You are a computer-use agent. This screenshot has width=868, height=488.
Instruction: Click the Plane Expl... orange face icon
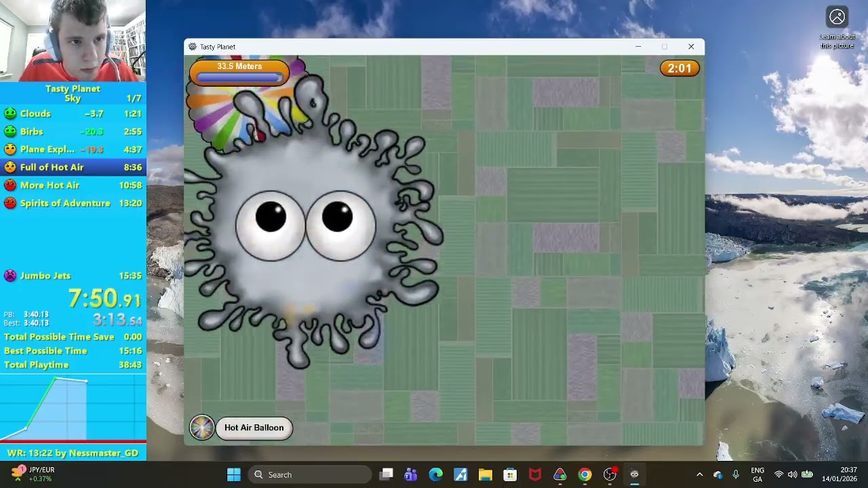(x=10, y=149)
